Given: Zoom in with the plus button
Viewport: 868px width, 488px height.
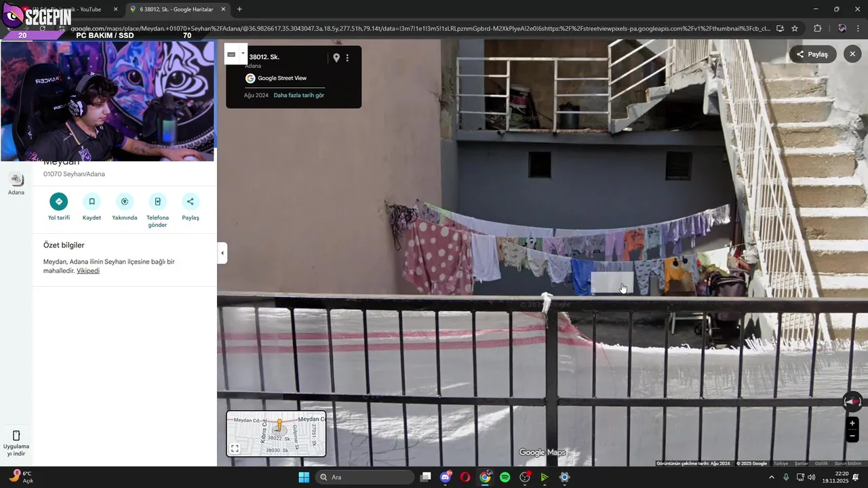Looking at the screenshot, I should tap(852, 424).
